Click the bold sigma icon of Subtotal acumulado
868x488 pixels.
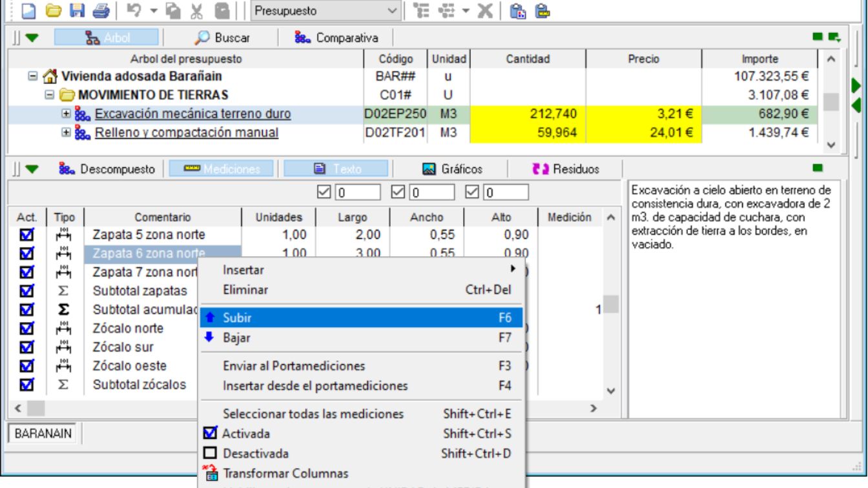click(x=65, y=309)
